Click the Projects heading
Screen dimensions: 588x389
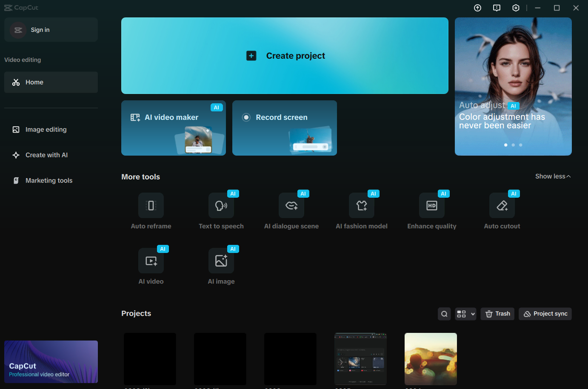(x=136, y=313)
